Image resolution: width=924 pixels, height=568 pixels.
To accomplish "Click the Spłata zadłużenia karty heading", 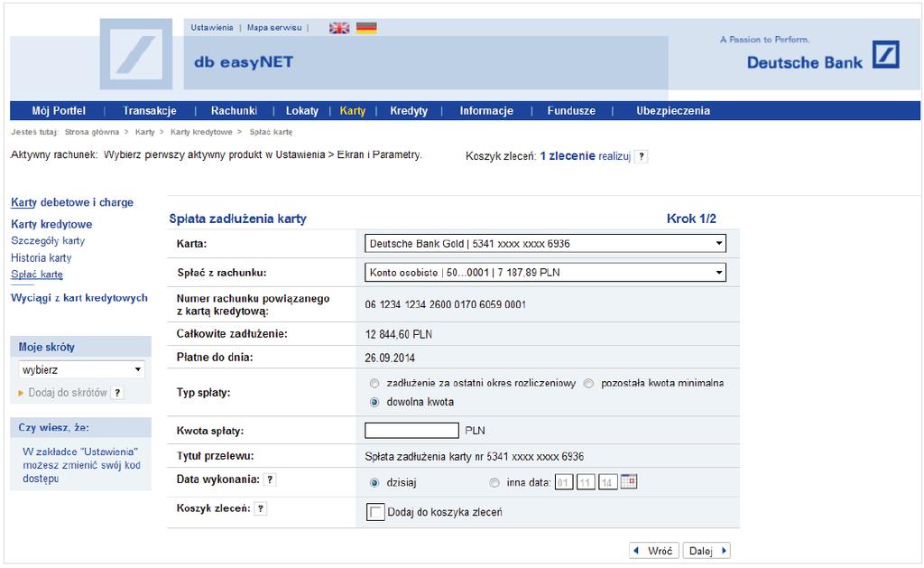I will (x=237, y=219).
